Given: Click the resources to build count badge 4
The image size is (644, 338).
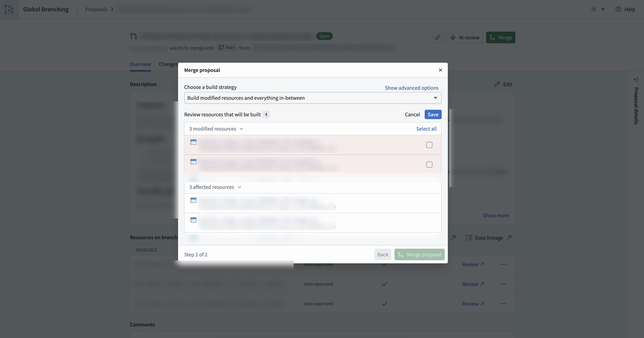Looking at the screenshot, I should (x=266, y=114).
